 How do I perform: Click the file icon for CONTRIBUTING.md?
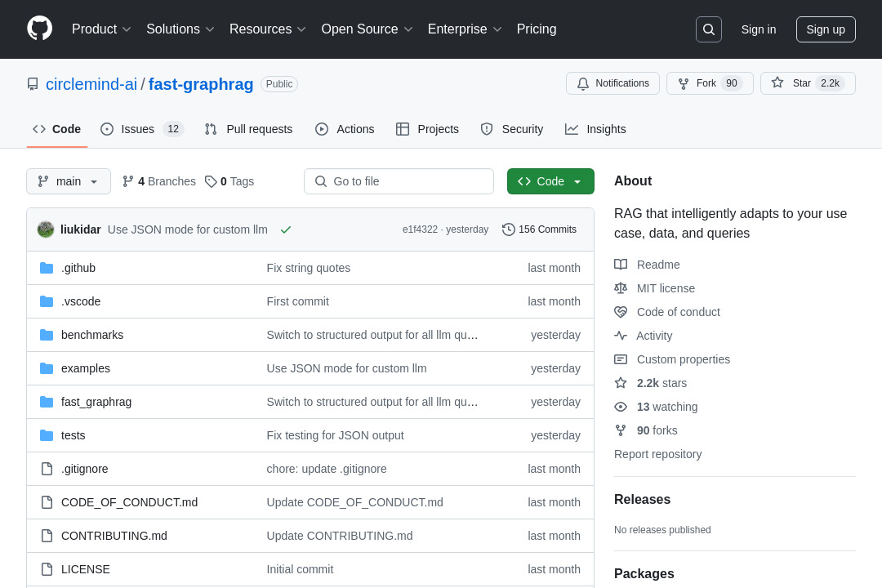(47, 536)
